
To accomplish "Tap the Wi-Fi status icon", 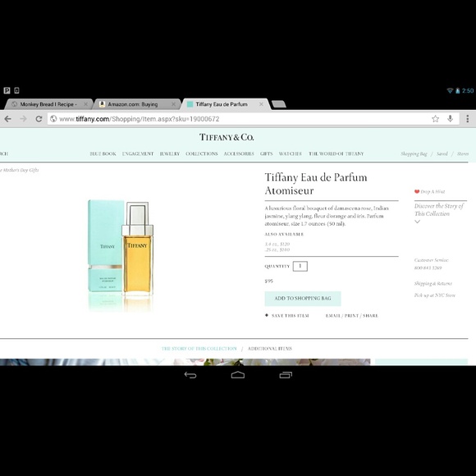I will pyautogui.click(x=450, y=90).
